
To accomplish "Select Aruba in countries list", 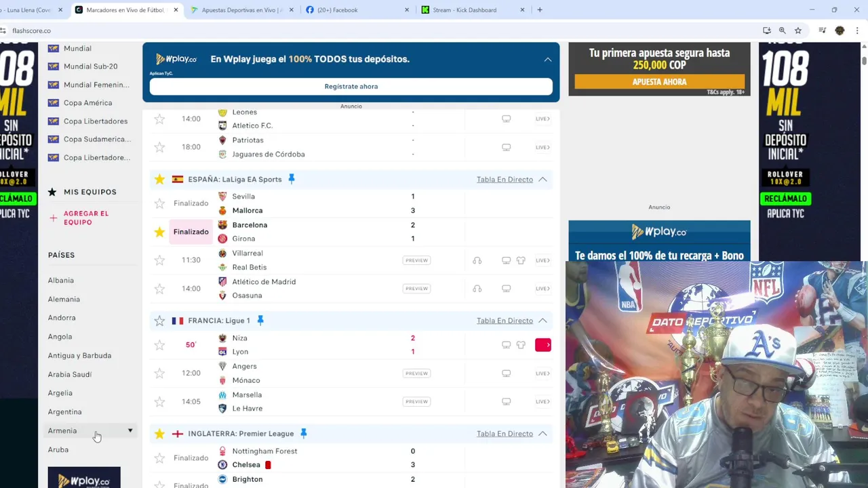I will (58, 450).
